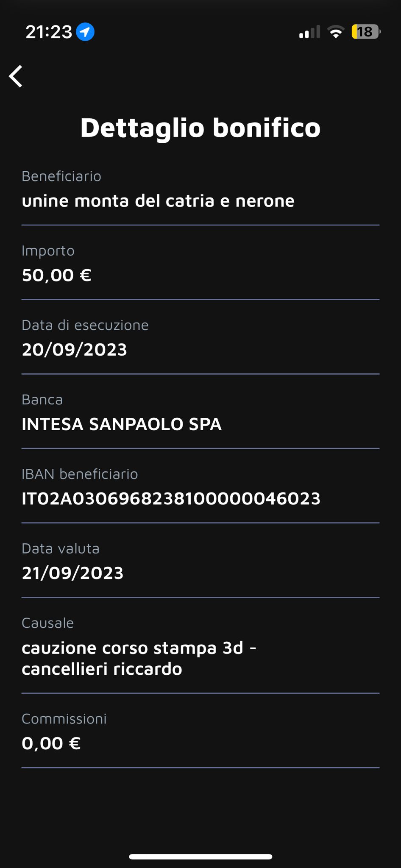401x868 pixels.
Task: Tap the 50,00 € importo amount
Action: pos(56,275)
